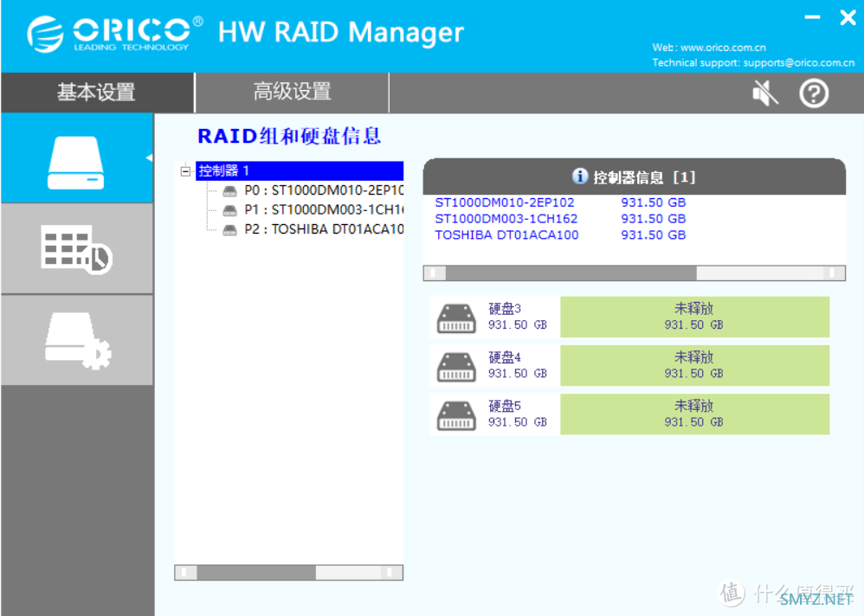The image size is (864, 616).
Task: Click the RAID组和硬盘信息 heading
Action: point(289,136)
